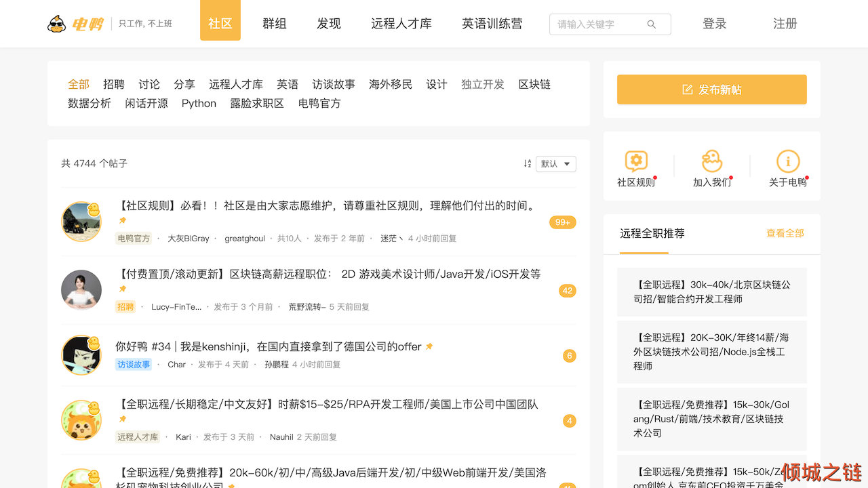Click the 电鸭官方 tag on first post
This screenshot has height=488, width=868.
pos(134,239)
